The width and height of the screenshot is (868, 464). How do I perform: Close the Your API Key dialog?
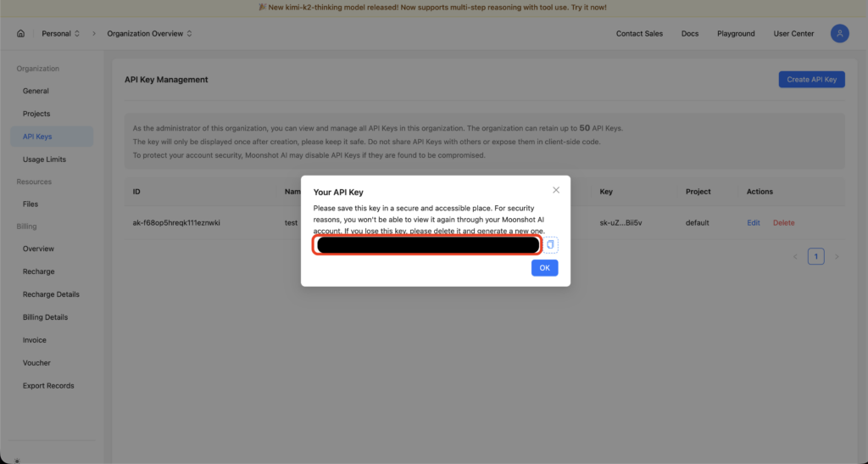coord(556,190)
